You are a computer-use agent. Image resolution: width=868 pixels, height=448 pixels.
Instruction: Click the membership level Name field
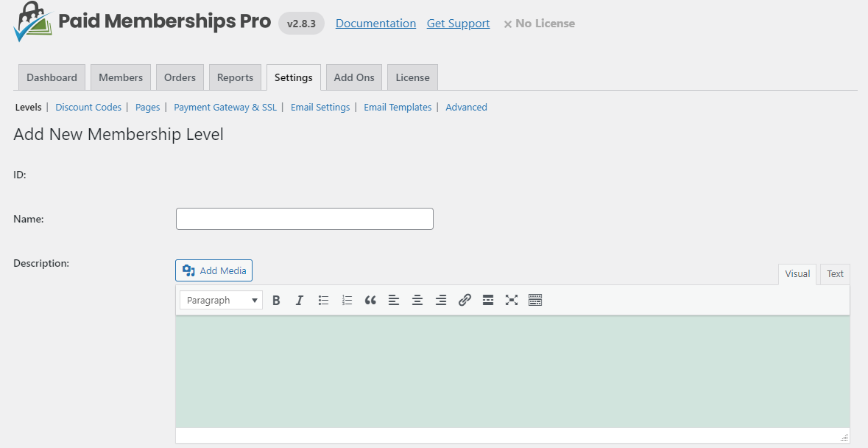(304, 219)
